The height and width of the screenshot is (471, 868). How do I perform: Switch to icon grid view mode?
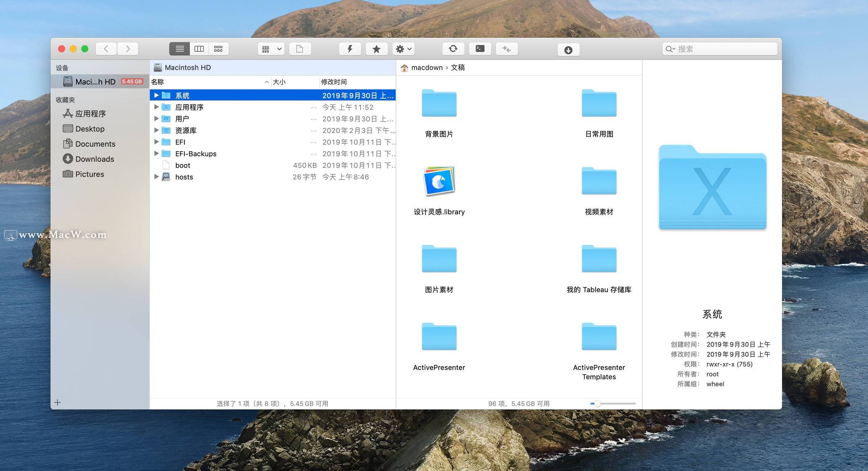tap(218, 49)
